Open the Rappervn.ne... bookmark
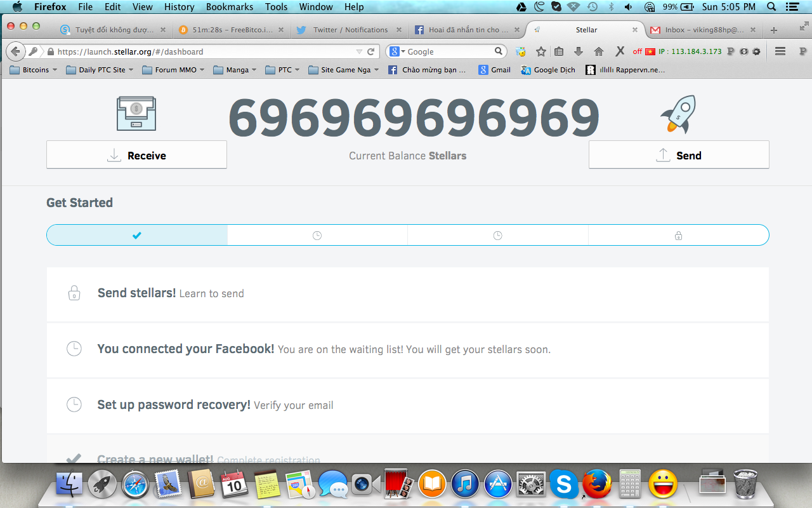Viewport: 812px width, 508px height. (625, 70)
